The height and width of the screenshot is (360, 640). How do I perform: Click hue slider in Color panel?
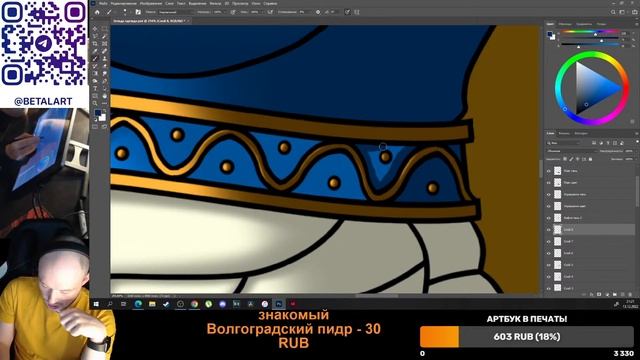(590, 31)
